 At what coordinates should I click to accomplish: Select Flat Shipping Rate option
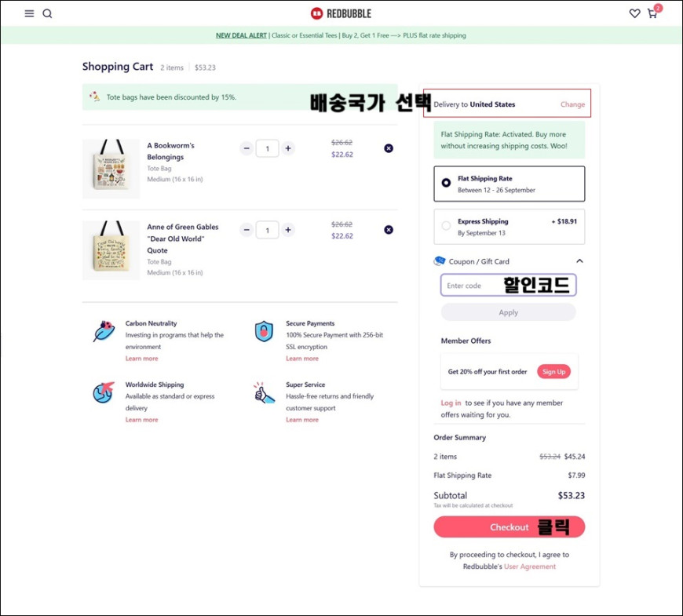[510, 184]
